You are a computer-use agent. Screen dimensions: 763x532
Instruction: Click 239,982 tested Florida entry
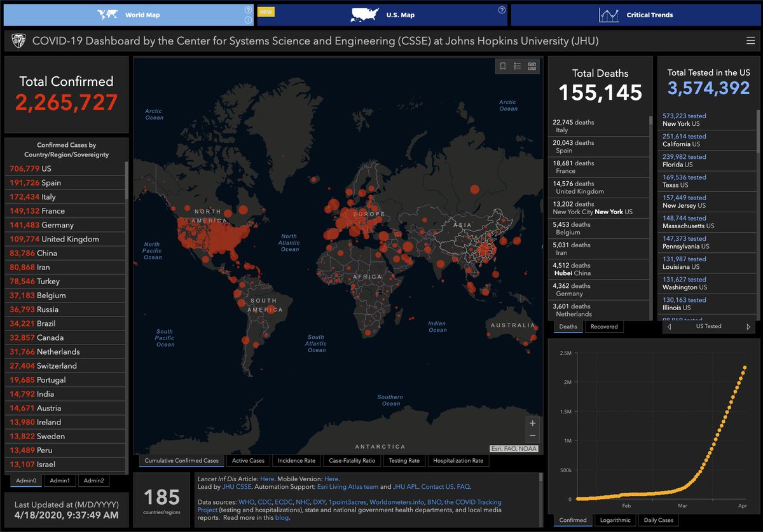(x=706, y=161)
